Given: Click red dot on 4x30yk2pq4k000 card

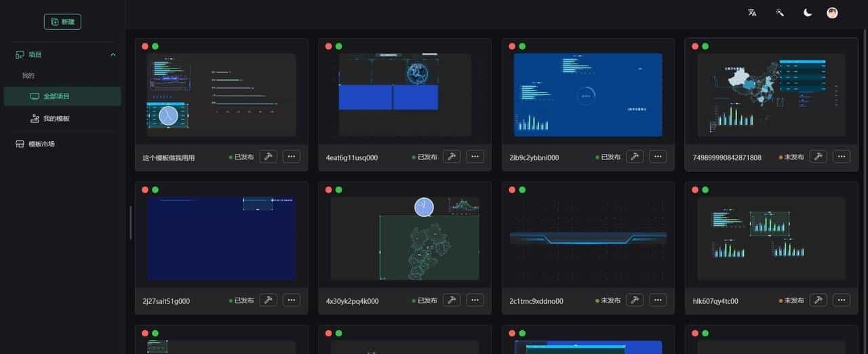Looking at the screenshot, I should 328,190.
